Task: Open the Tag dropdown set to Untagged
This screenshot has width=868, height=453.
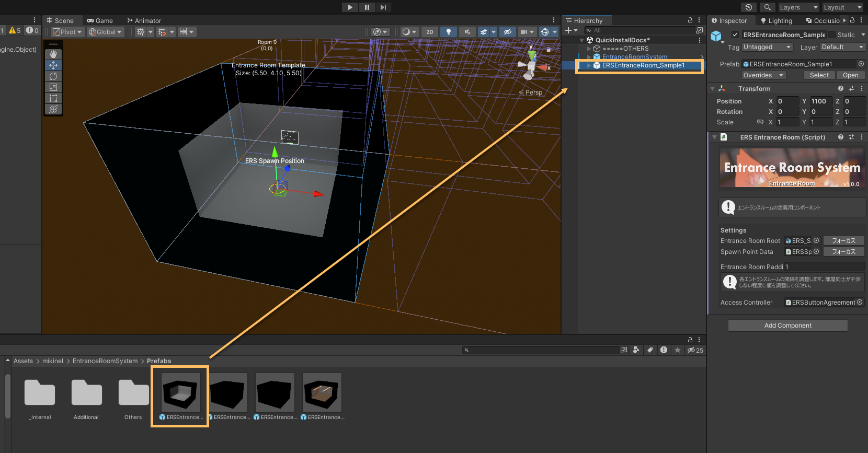Action: pyautogui.click(x=767, y=47)
